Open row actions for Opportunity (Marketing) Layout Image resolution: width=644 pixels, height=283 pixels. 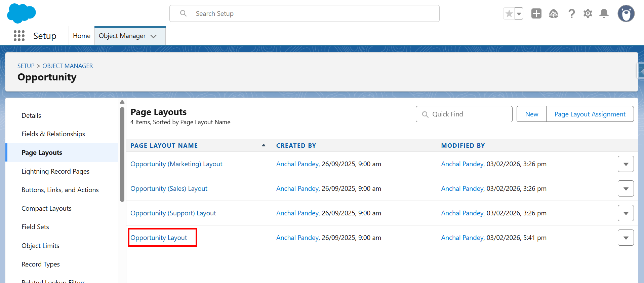click(x=626, y=164)
